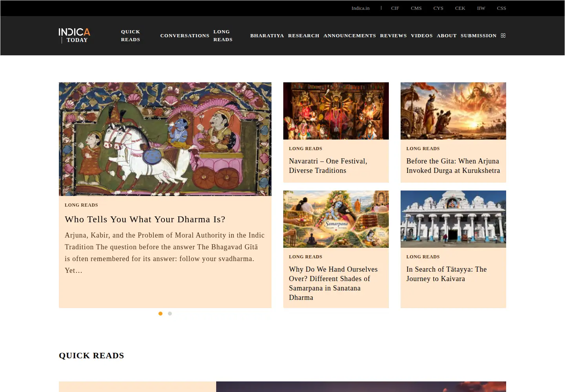The width and height of the screenshot is (565, 392).
Task: Open the Conversations menu item
Action: (185, 36)
